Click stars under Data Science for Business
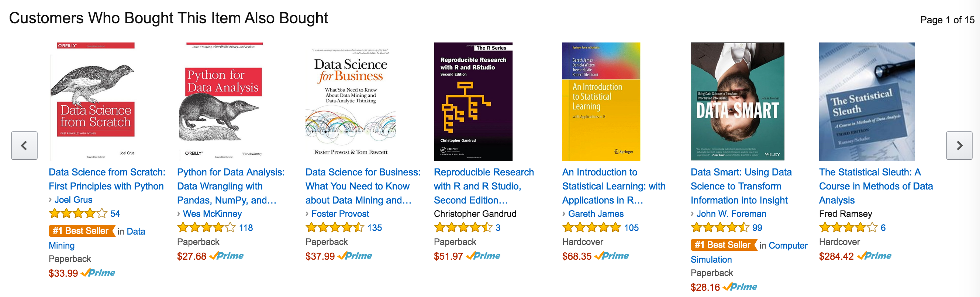 (x=334, y=228)
